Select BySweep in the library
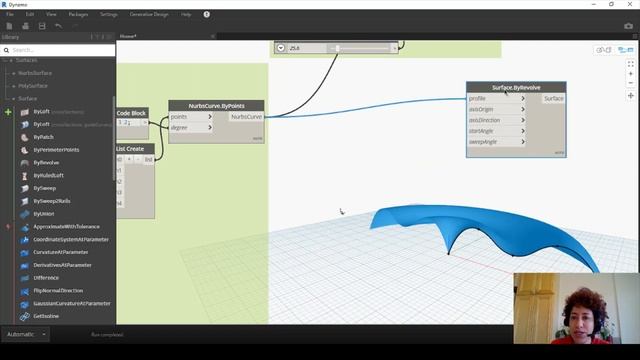The height and width of the screenshot is (360, 640). [44, 188]
